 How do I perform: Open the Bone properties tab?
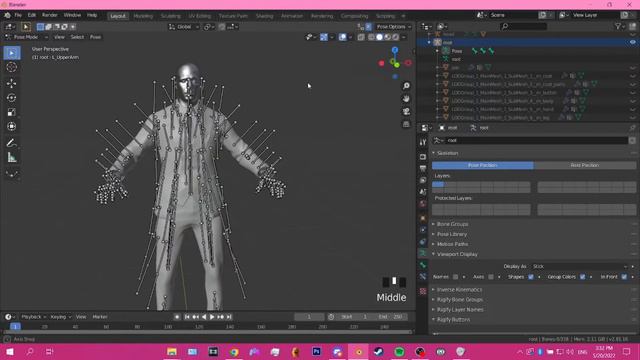pos(423,265)
